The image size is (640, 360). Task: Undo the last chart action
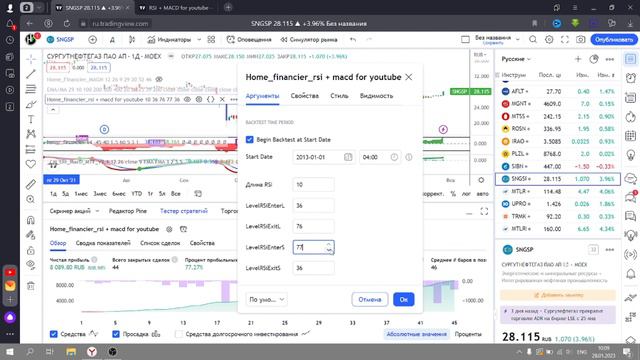pyautogui.click(x=353, y=40)
